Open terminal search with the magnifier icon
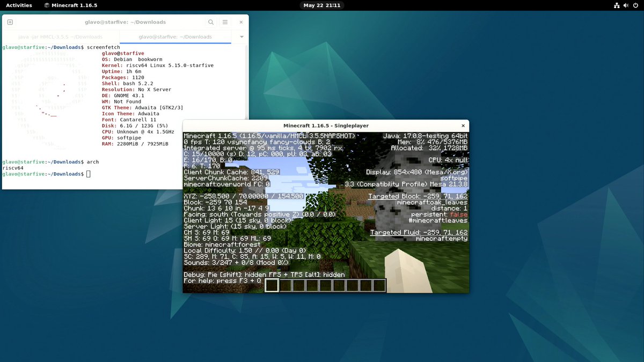The height and width of the screenshot is (362, 644). pyautogui.click(x=211, y=22)
